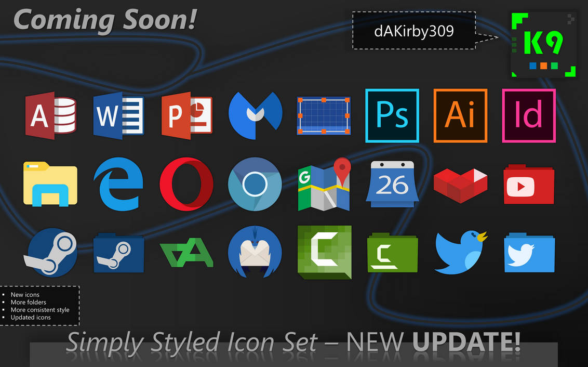Click the 'Coming Soon!' heading
588x367 pixels.
coord(105,20)
